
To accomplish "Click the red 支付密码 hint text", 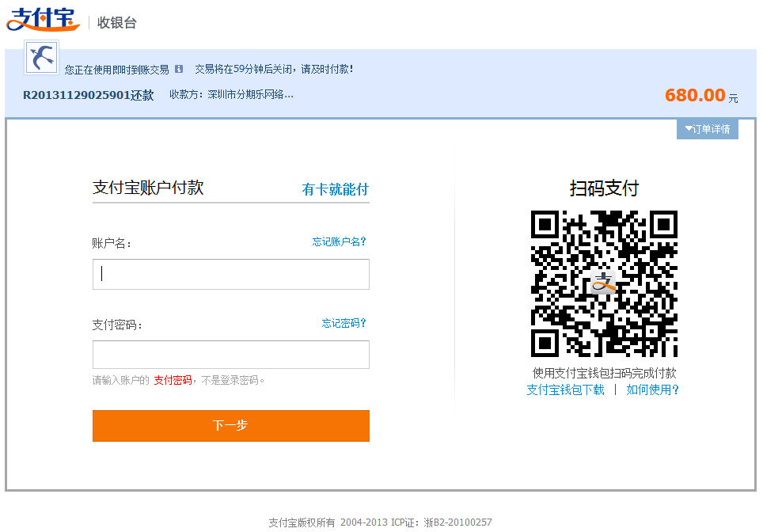I will pyautogui.click(x=173, y=380).
